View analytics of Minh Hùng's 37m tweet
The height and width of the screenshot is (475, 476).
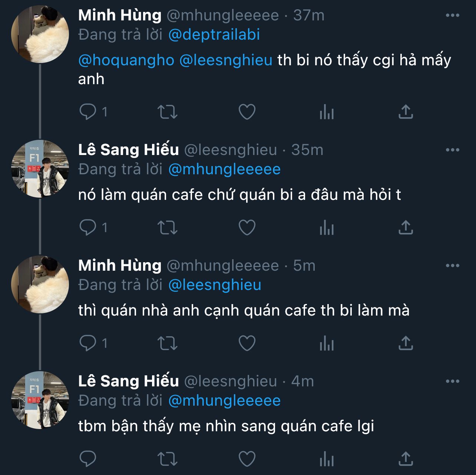click(327, 112)
